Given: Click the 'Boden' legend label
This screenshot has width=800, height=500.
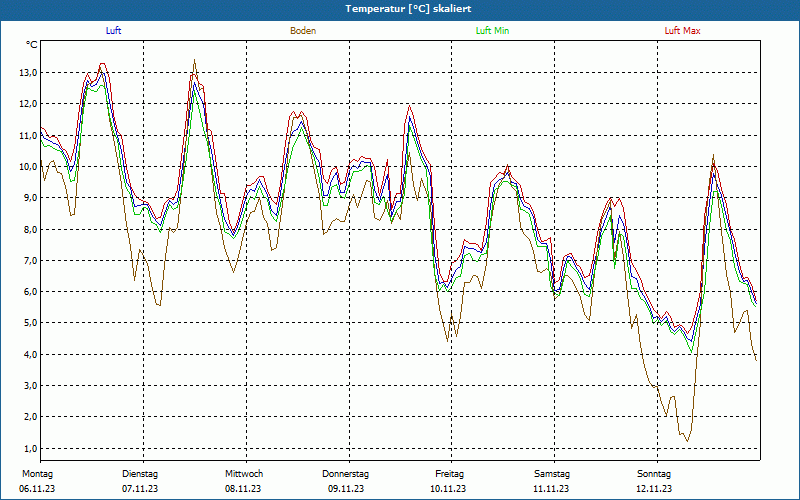Looking at the screenshot, I should tap(303, 31).
